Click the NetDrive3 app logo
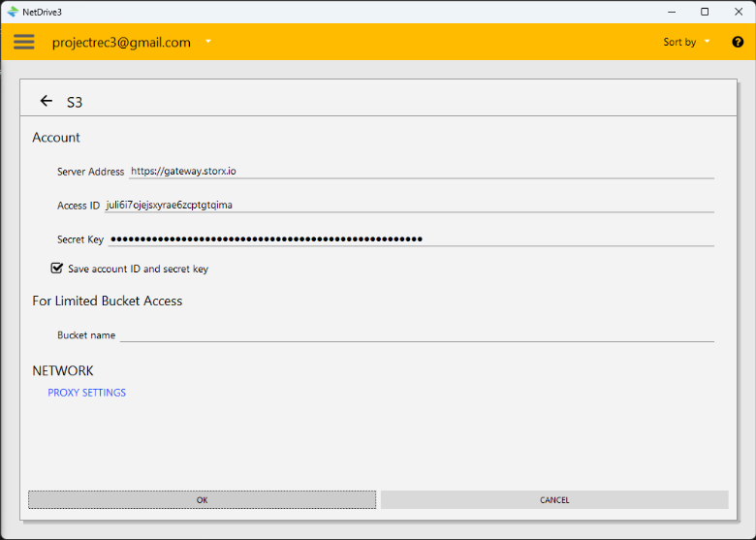Screen dimensions: 756x540 point(13,12)
